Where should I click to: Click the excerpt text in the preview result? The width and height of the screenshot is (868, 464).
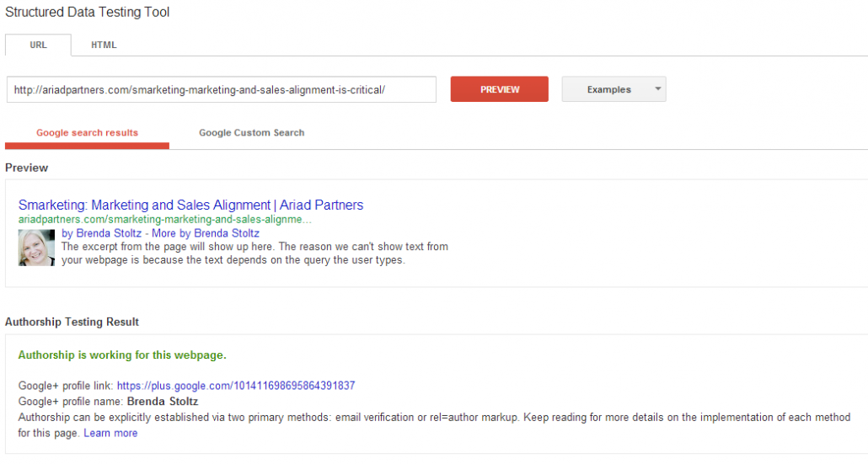[x=255, y=253]
